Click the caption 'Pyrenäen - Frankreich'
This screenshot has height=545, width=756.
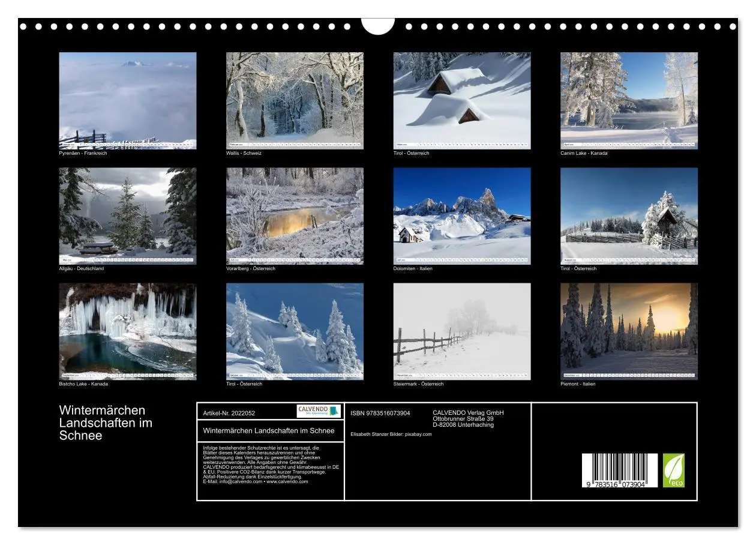click(x=83, y=154)
